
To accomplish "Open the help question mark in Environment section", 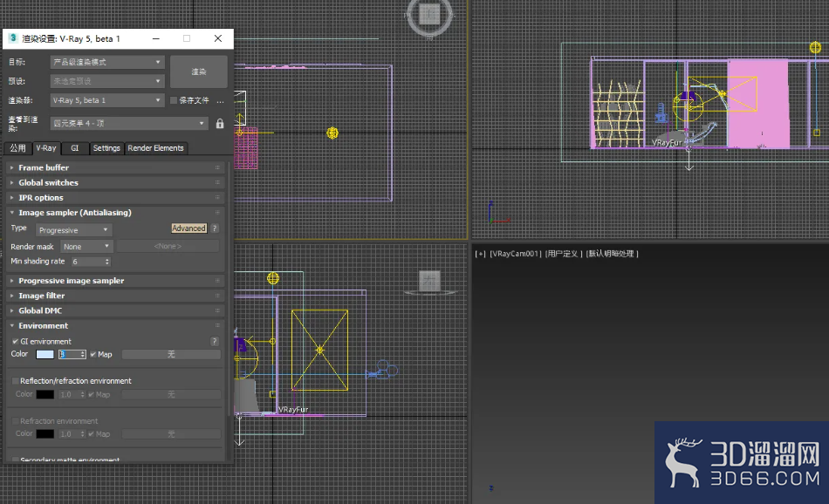I will pos(214,341).
